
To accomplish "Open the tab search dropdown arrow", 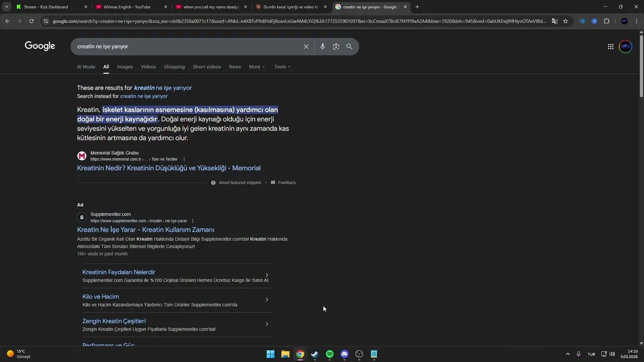I will coord(7,7).
